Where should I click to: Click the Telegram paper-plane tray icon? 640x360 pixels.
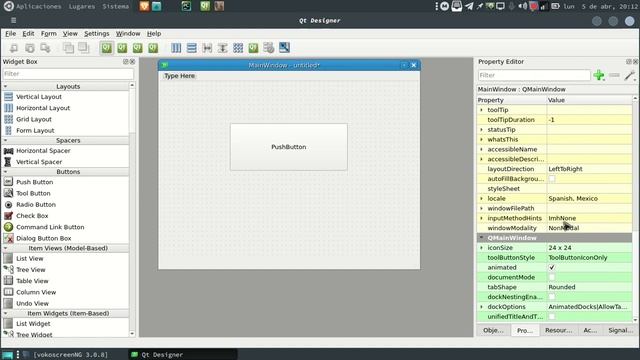click(x=469, y=6)
